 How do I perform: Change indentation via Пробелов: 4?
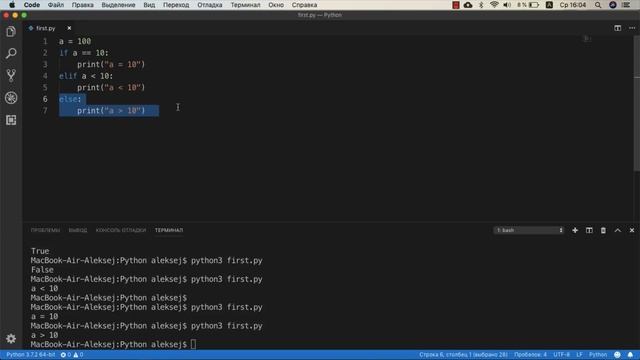coord(530,355)
